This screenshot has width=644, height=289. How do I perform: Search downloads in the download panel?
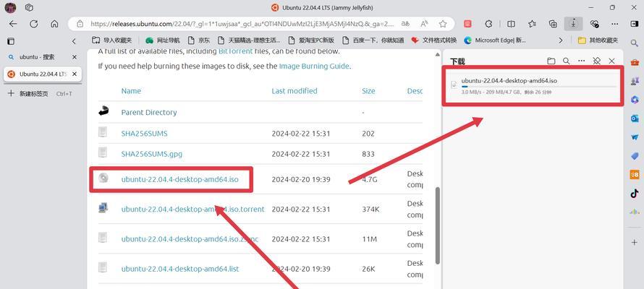pos(567,61)
